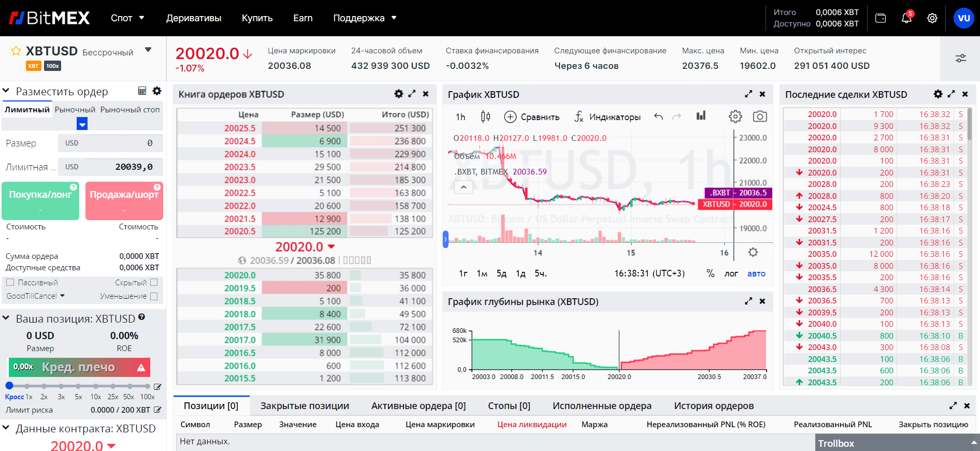This screenshot has width=980, height=451.
Task: Open recent trades settings gear
Action: [938, 94]
